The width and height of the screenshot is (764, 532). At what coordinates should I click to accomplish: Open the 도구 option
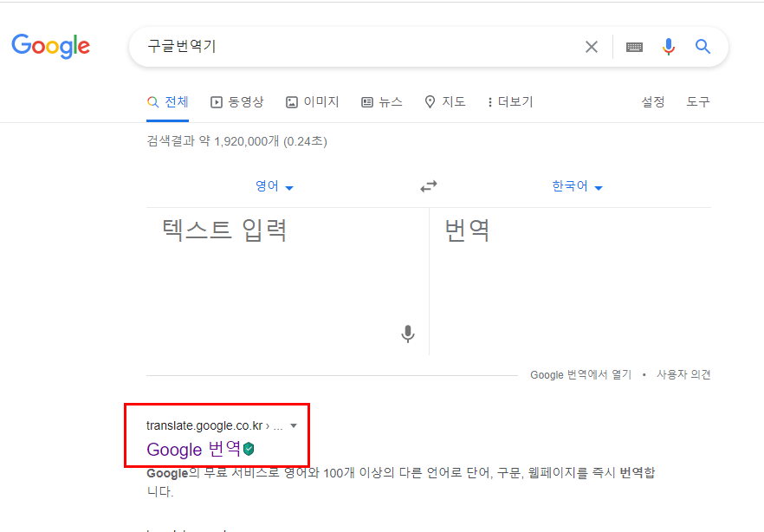(698, 102)
